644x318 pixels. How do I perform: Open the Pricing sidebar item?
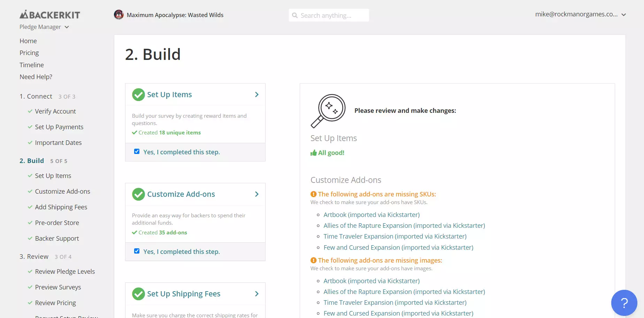(x=29, y=53)
